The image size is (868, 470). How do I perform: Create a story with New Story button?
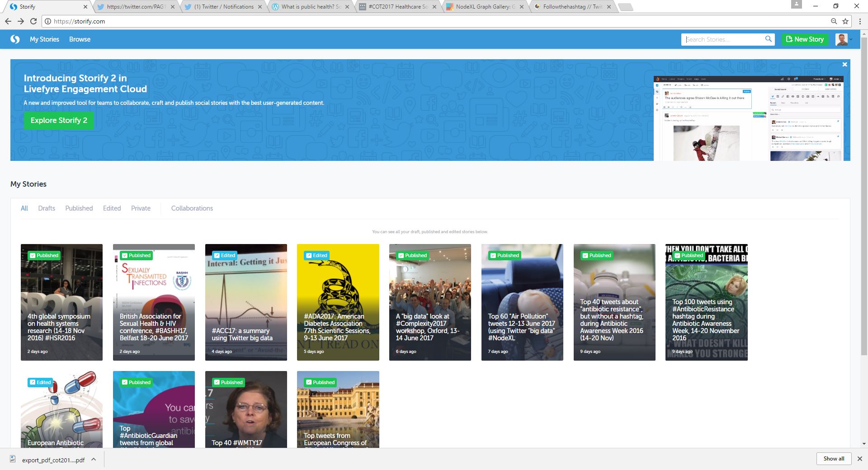(x=805, y=39)
